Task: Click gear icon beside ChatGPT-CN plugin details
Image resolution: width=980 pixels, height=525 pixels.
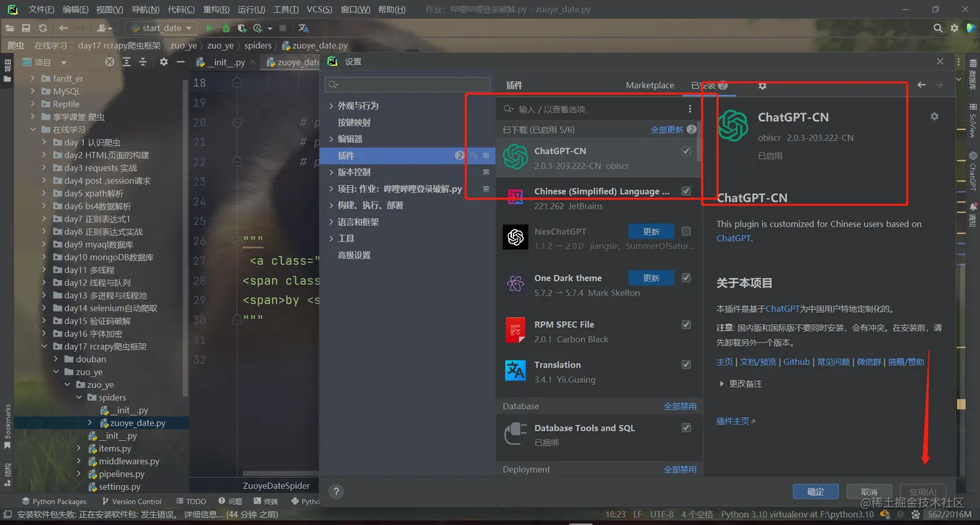Action: click(934, 116)
